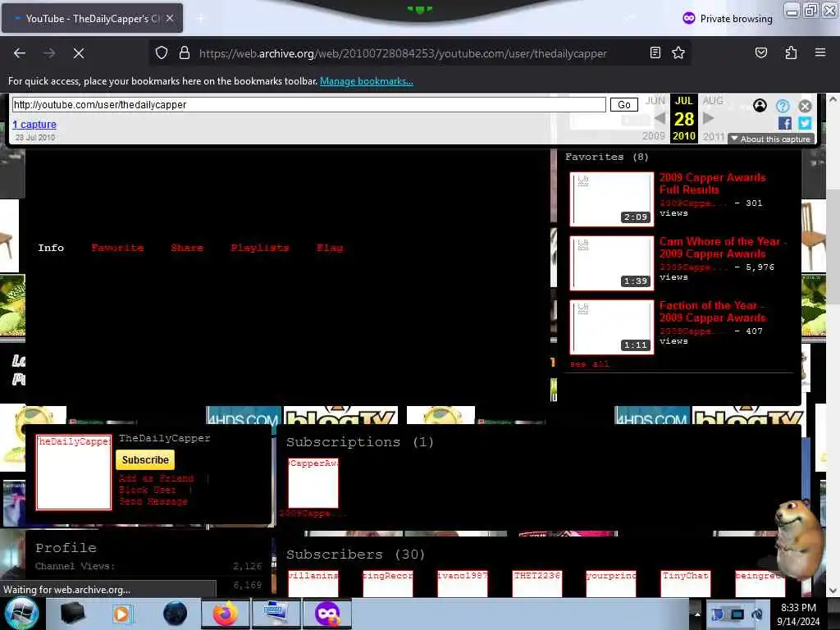Click Add as Friend link
840x630 pixels.
[x=157, y=478]
